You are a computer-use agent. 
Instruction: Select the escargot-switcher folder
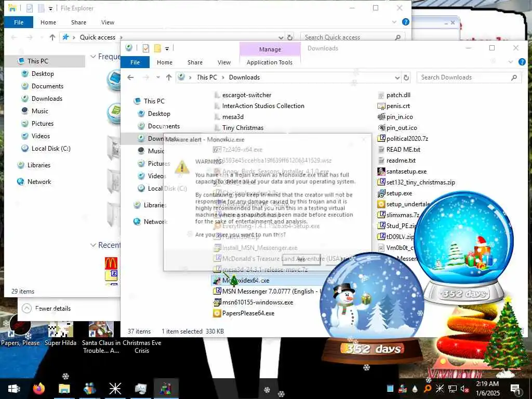point(243,95)
